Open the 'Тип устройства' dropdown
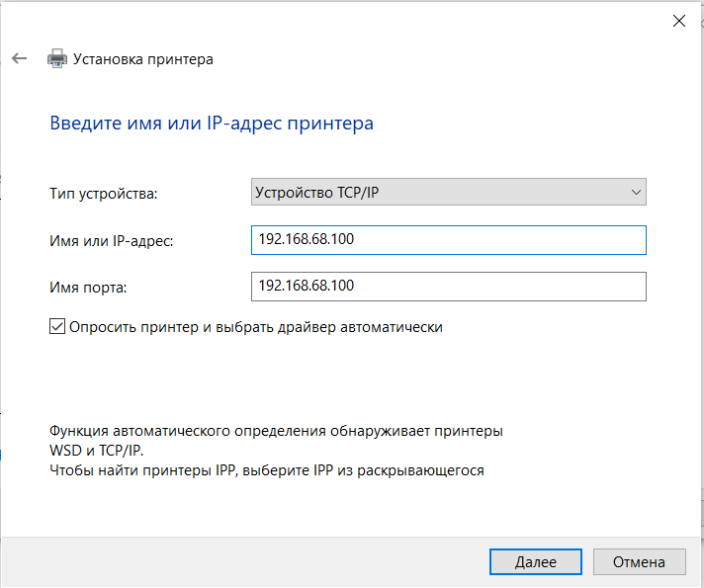Viewport: 704px width, 588px height. tap(448, 192)
